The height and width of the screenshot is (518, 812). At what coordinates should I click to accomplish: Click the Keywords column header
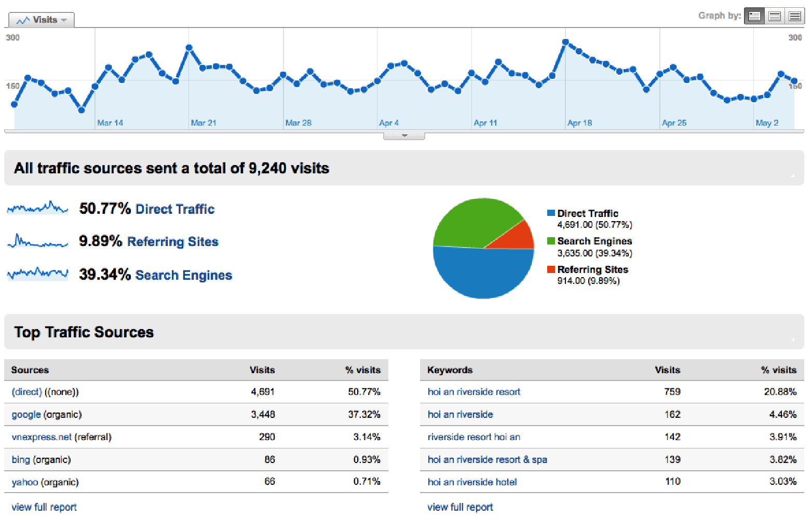[450, 370]
